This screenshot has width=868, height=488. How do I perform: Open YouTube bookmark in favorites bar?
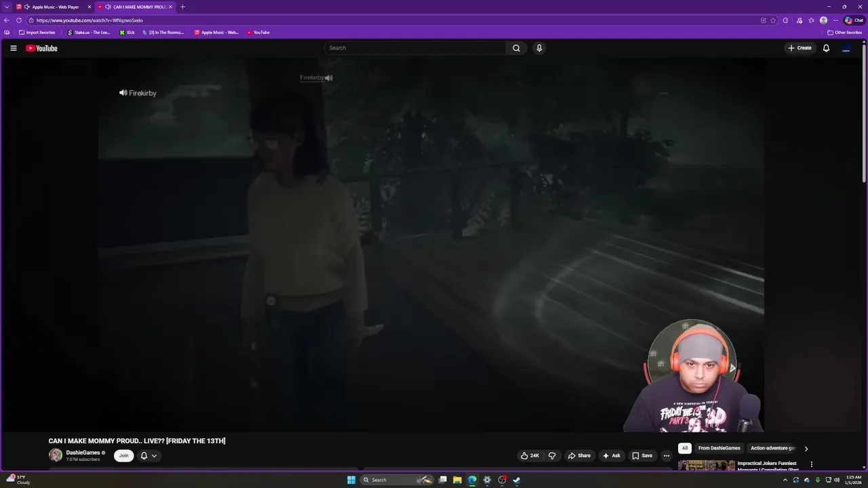point(258,33)
